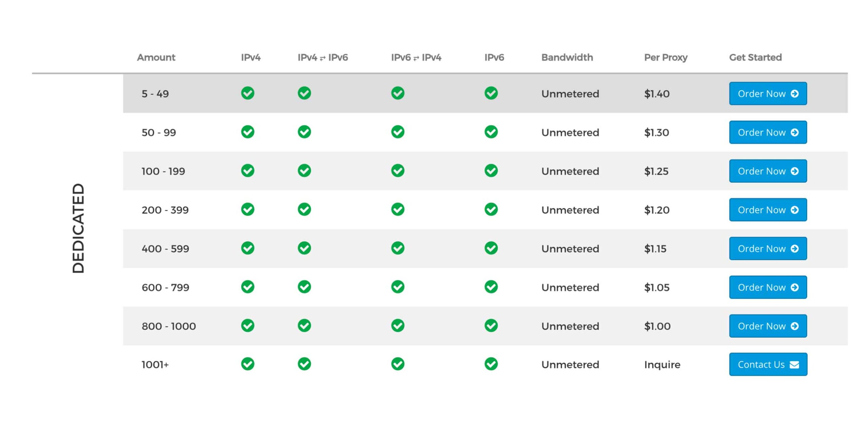This screenshot has height=424, width=868.
Task: Click IPv4 to IPv6 checkmark for 100 - 199
Action: tap(304, 171)
